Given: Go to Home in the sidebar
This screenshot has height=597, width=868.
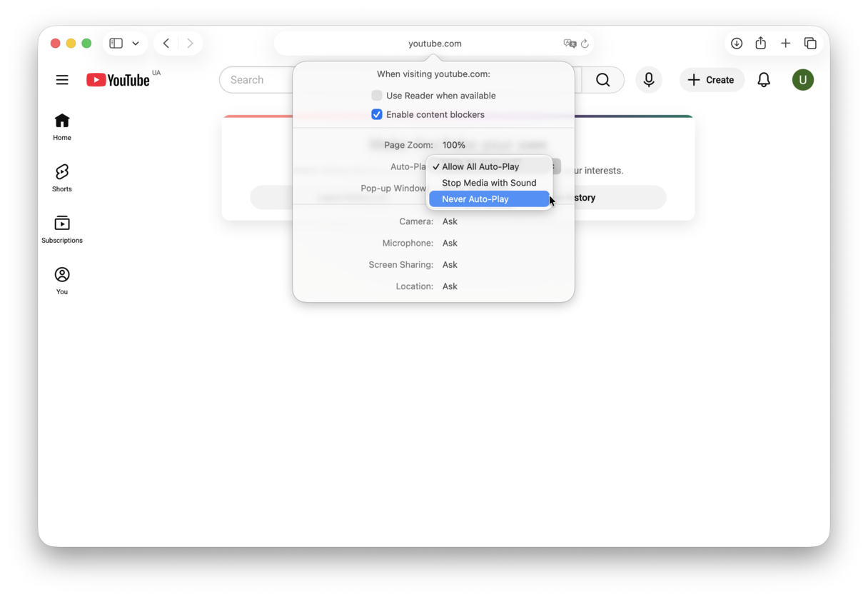Looking at the screenshot, I should click(62, 127).
